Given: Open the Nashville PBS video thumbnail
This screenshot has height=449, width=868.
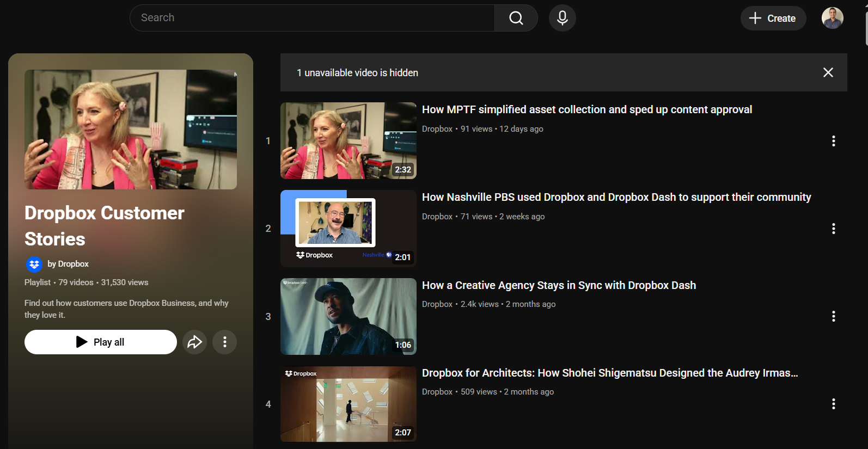Looking at the screenshot, I should 349,229.
